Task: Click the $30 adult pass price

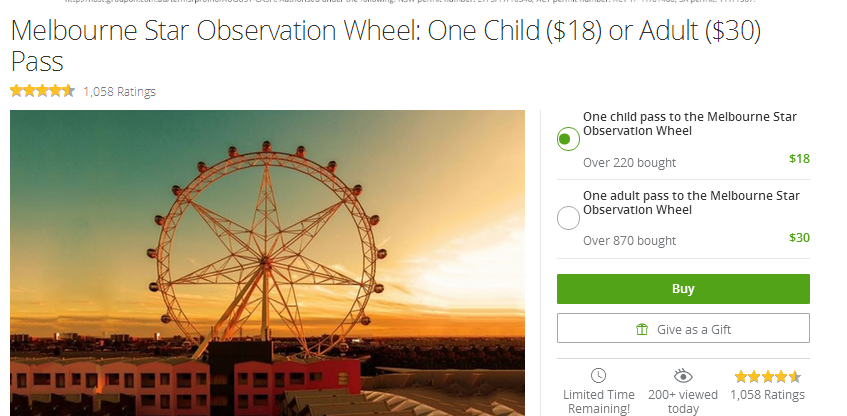Action: coord(799,237)
